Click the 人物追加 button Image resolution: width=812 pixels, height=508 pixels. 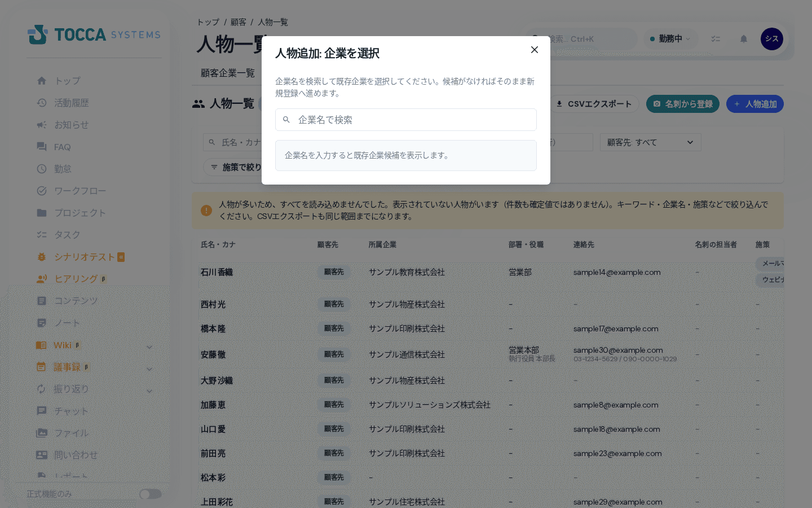click(x=755, y=104)
